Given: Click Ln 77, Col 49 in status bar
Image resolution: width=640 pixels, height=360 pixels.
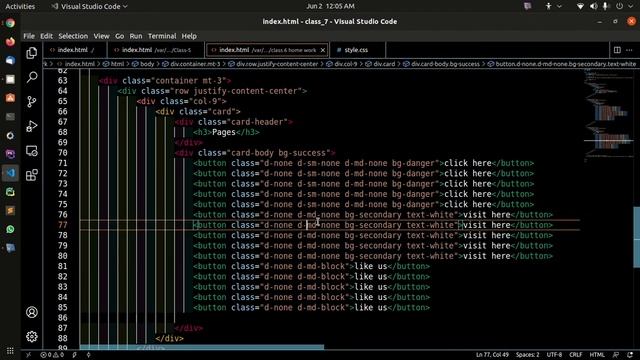Looking at the screenshot, I should [x=492, y=355].
